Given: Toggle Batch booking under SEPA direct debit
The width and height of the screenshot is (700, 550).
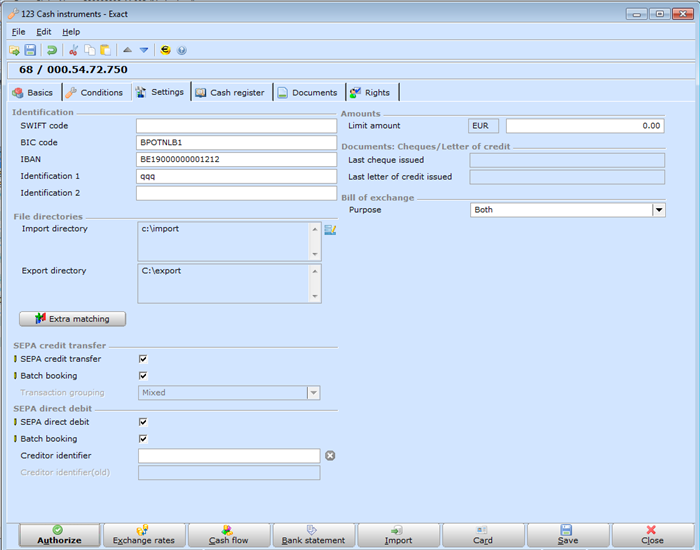Looking at the screenshot, I should pos(143,439).
